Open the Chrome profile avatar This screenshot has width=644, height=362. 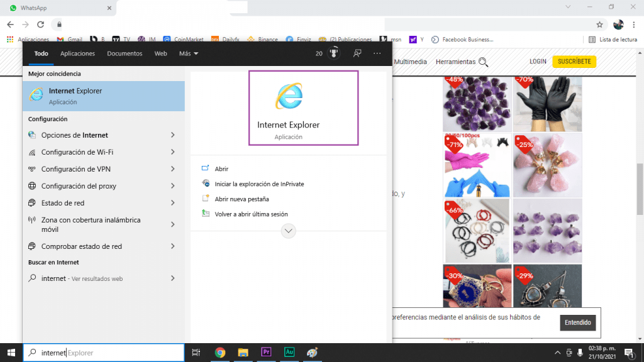(618, 25)
